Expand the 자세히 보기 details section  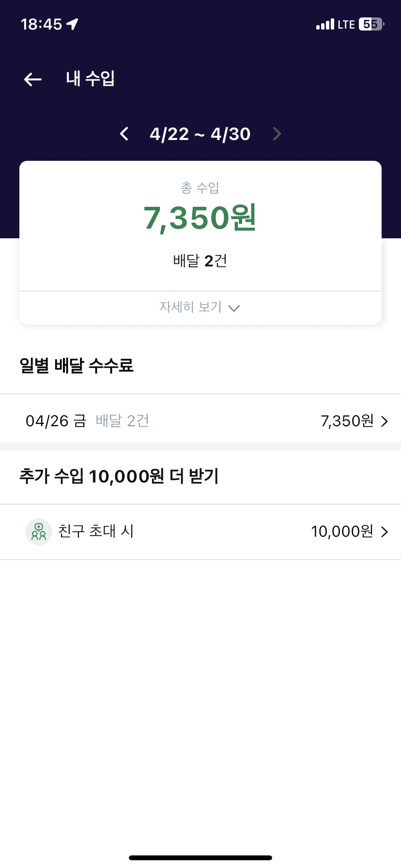[191, 307]
